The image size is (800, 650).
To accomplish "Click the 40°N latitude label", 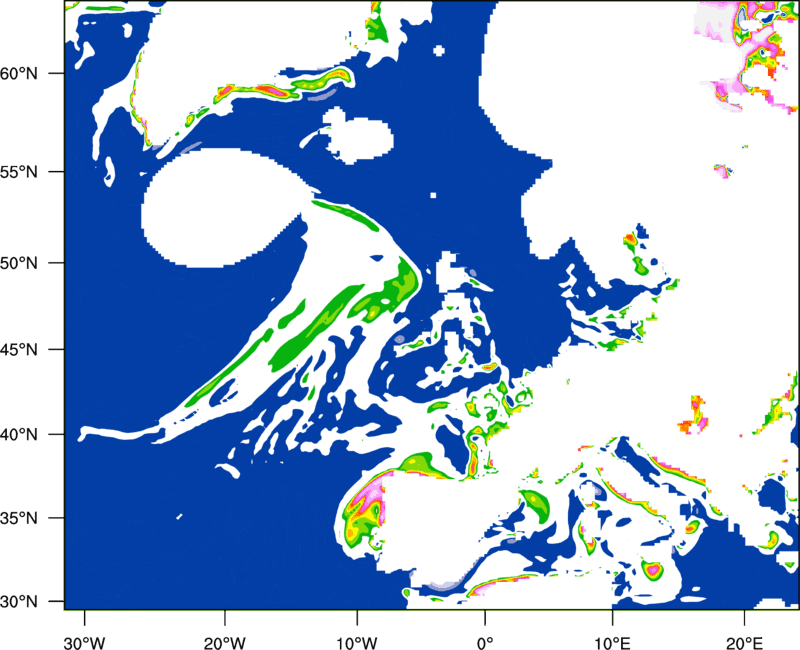I will click(x=19, y=435).
